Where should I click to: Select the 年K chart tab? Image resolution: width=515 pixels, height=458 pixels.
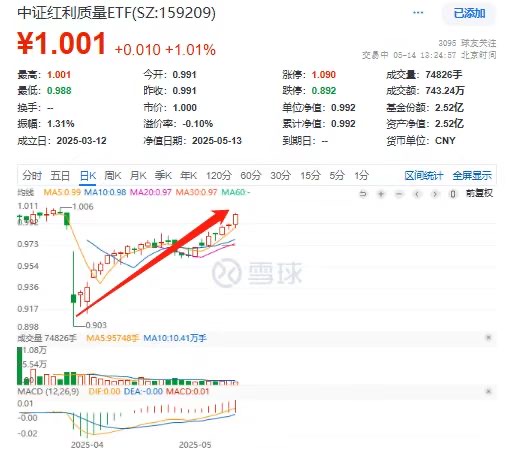[x=189, y=175]
